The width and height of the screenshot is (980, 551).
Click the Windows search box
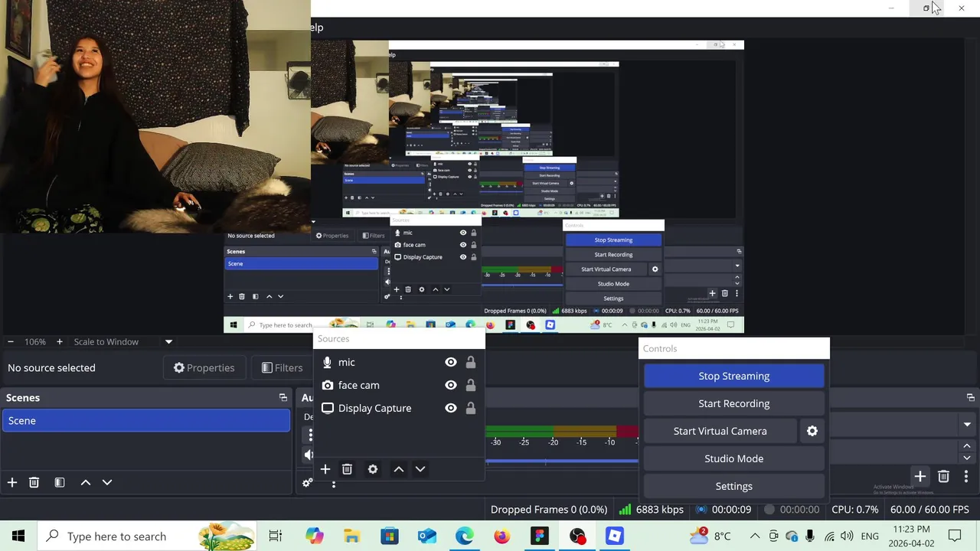(x=149, y=536)
